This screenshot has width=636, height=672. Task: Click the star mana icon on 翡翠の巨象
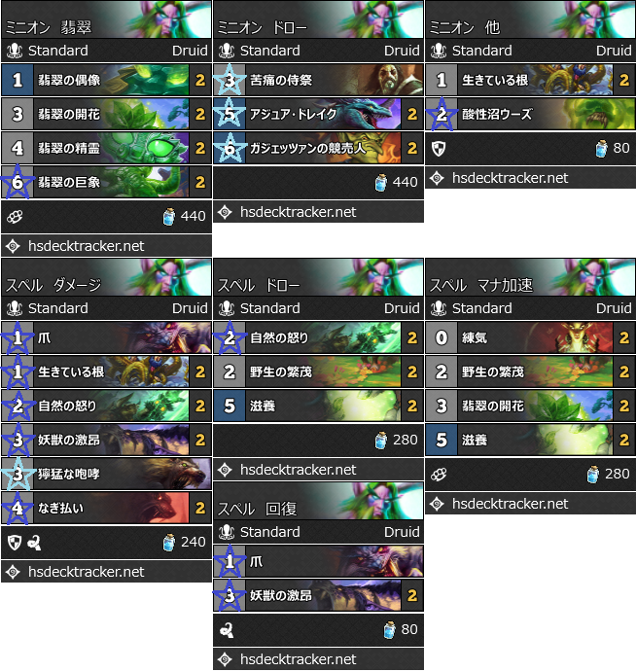[x=18, y=182]
